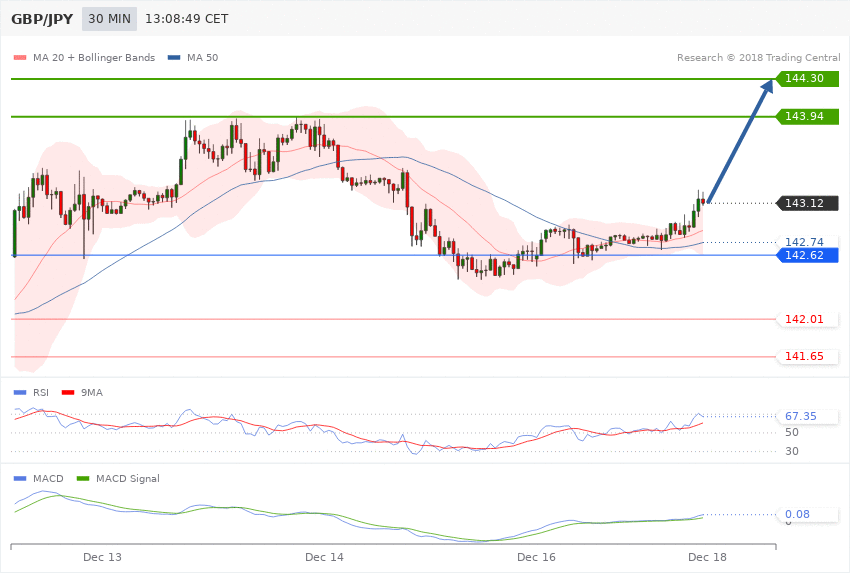850x576 pixels.
Task: Click the Dec 14 date axis label
Action: tap(324, 557)
